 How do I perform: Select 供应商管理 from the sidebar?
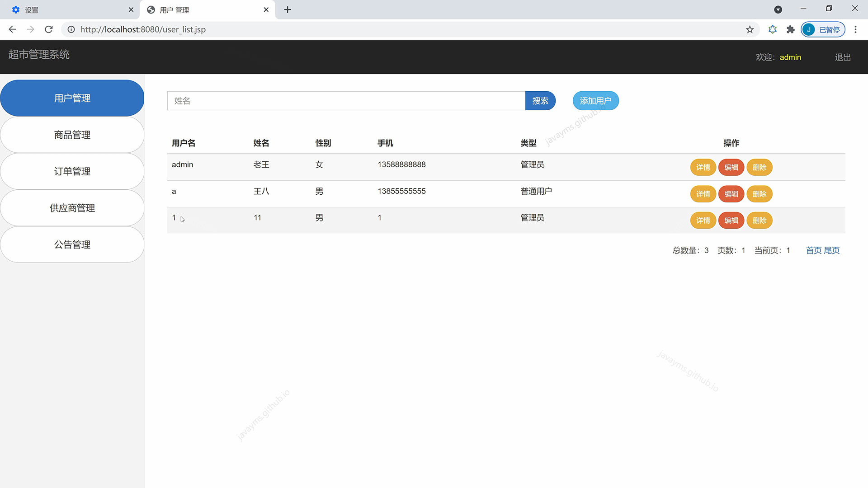[72, 208]
